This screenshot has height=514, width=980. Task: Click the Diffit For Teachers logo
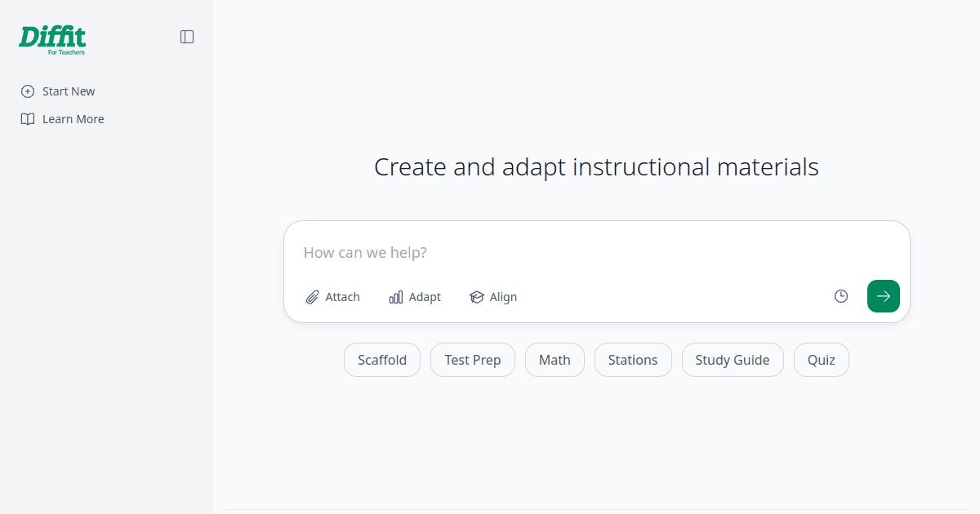(52, 40)
